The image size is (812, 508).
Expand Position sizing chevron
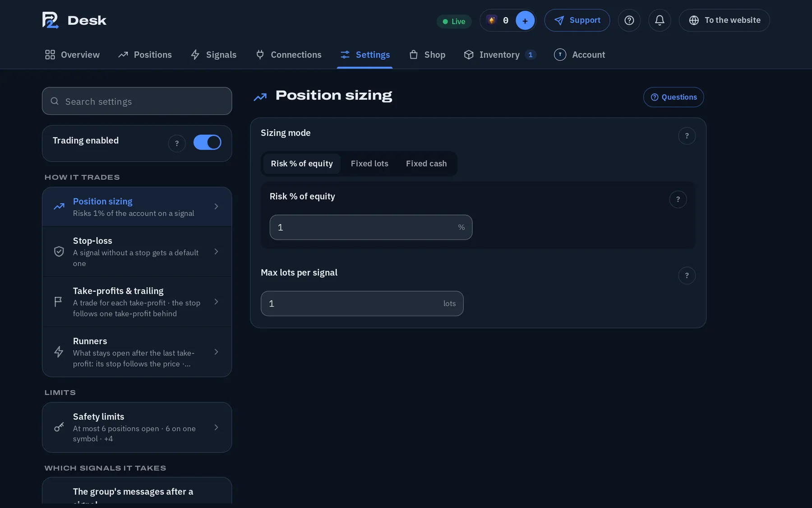[x=217, y=207]
